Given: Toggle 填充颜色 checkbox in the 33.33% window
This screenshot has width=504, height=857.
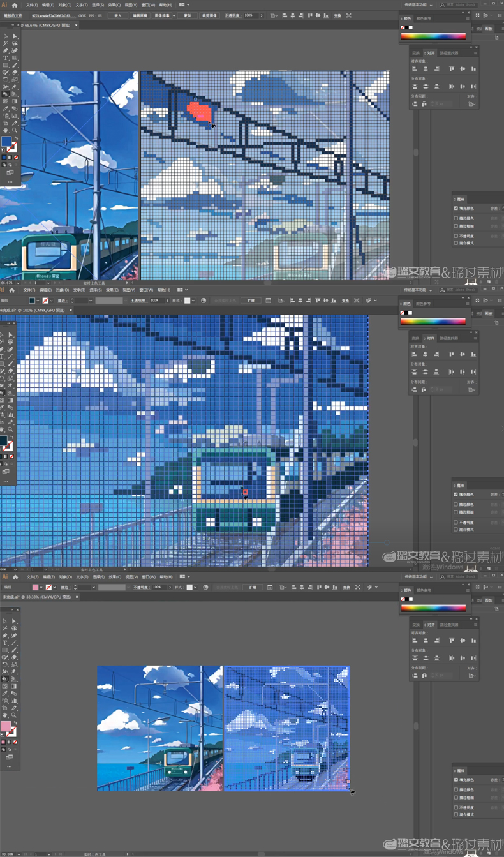Looking at the screenshot, I should (x=456, y=780).
